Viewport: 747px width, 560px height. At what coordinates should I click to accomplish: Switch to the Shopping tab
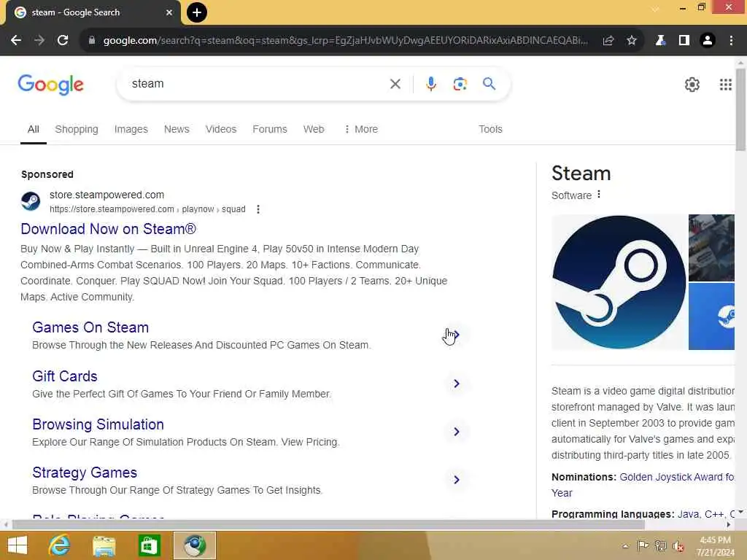pyautogui.click(x=77, y=130)
